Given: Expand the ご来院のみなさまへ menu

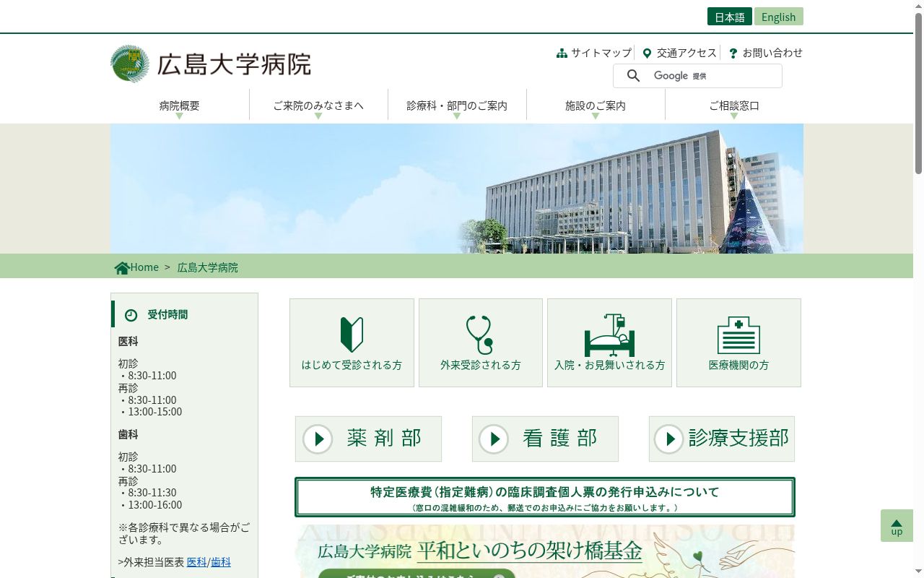Looking at the screenshot, I should pos(318,105).
